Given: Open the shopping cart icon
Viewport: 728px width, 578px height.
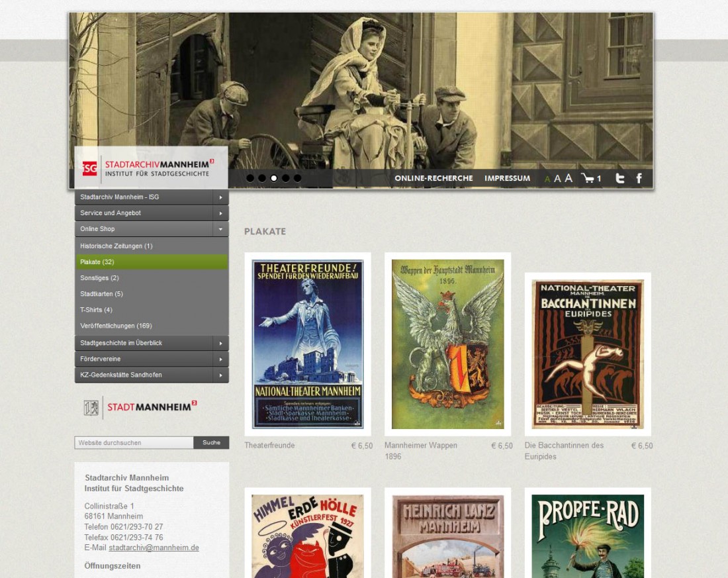Looking at the screenshot, I should (587, 178).
